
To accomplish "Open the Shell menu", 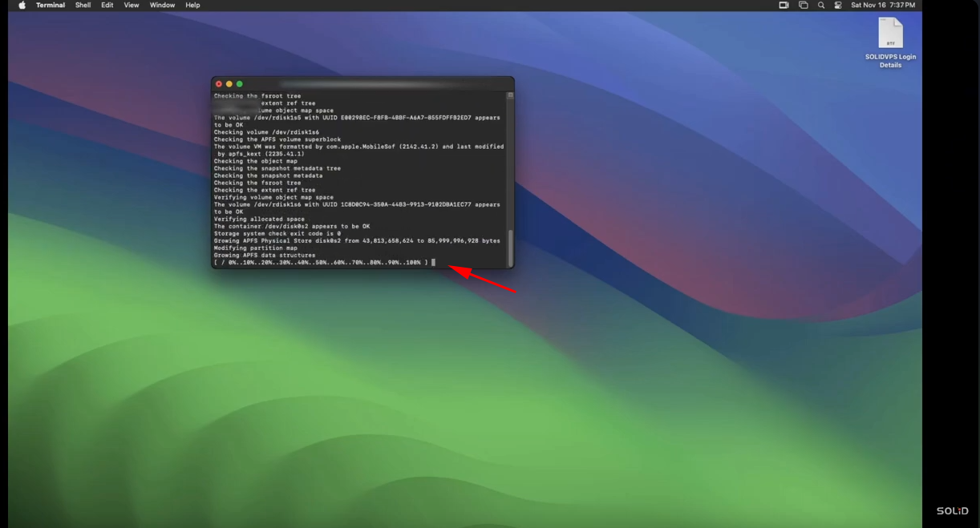I will (x=83, y=5).
